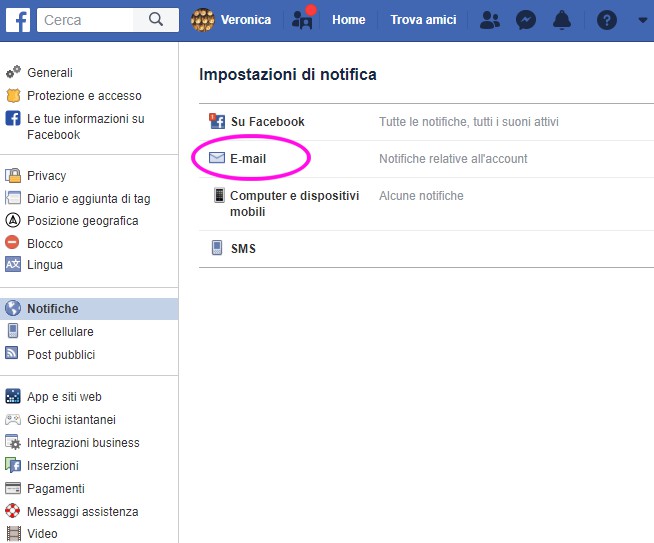Click the Giochi istantanei gamepad icon
The width and height of the screenshot is (654, 543).
[x=13, y=419]
